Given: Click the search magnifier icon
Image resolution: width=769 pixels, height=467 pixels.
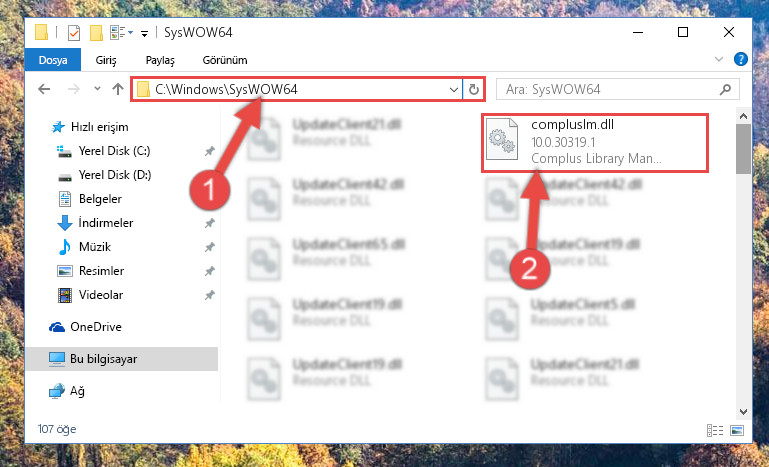Looking at the screenshot, I should point(725,89).
